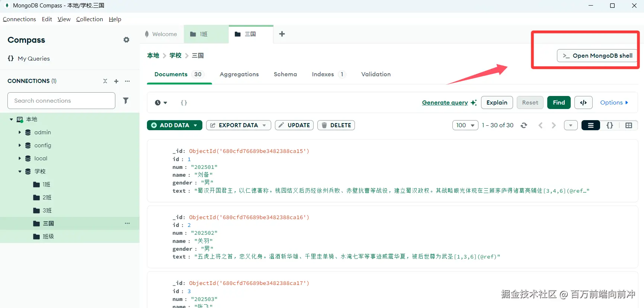Open the Collection menu
The height and width of the screenshot is (308, 644).
90,19
